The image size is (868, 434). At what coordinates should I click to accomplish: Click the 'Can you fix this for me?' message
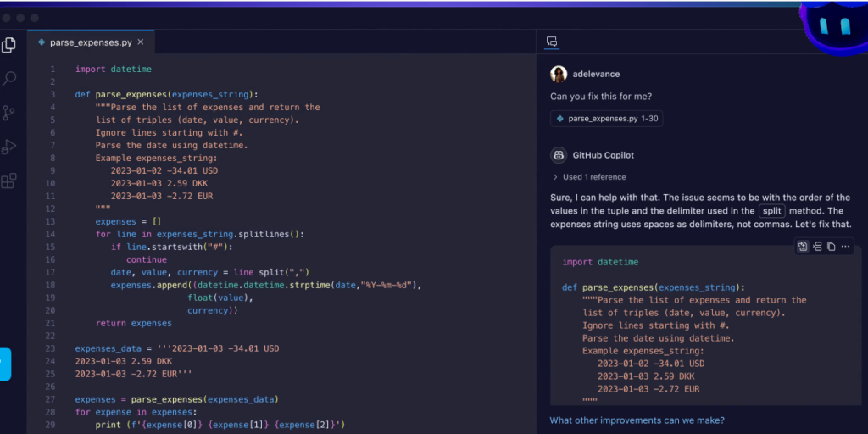pyautogui.click(x=601, y=97)
